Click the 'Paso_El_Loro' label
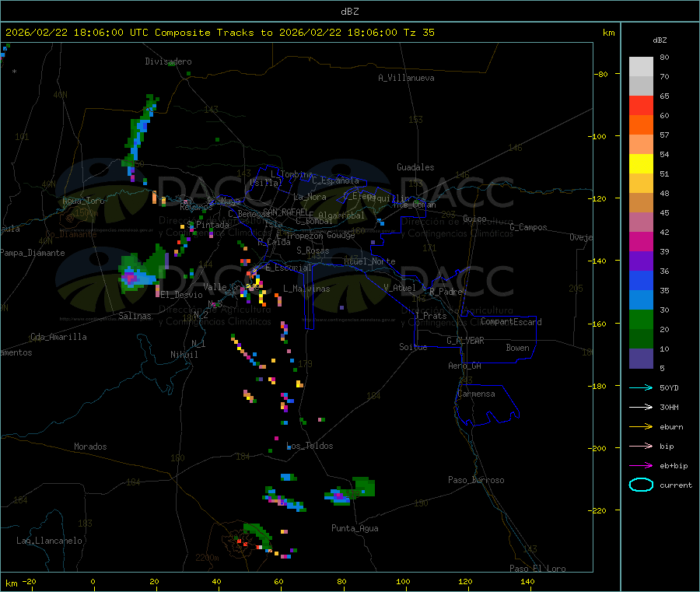700x592 pixels. (x=537, y=569)
